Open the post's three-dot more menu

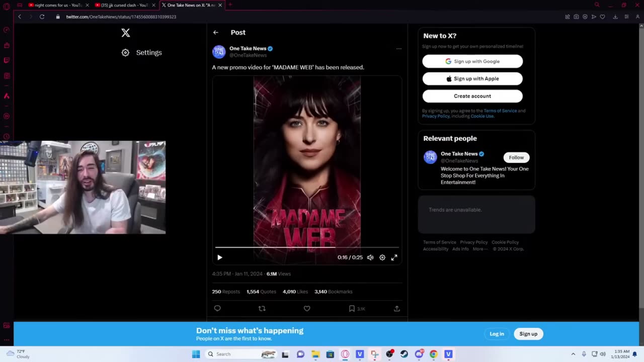point(399,49)
